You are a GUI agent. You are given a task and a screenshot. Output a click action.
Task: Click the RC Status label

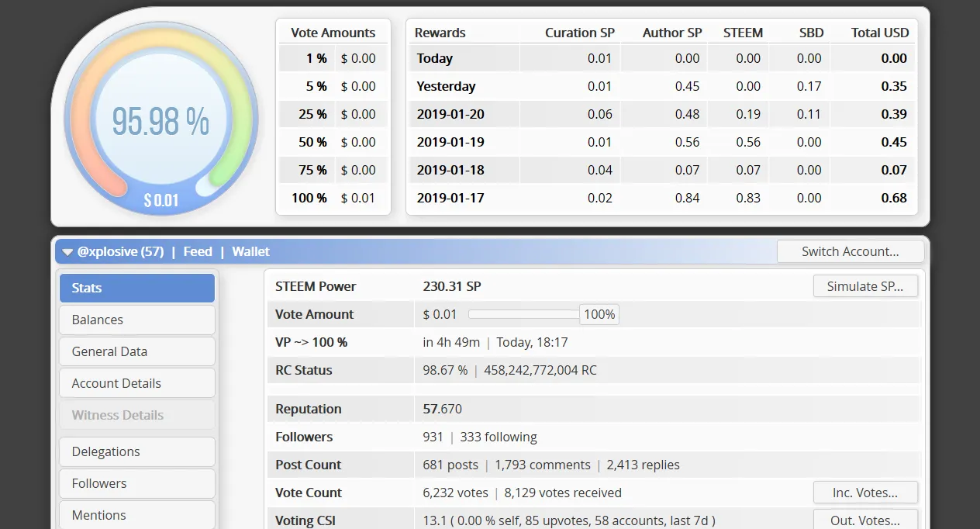304,370
